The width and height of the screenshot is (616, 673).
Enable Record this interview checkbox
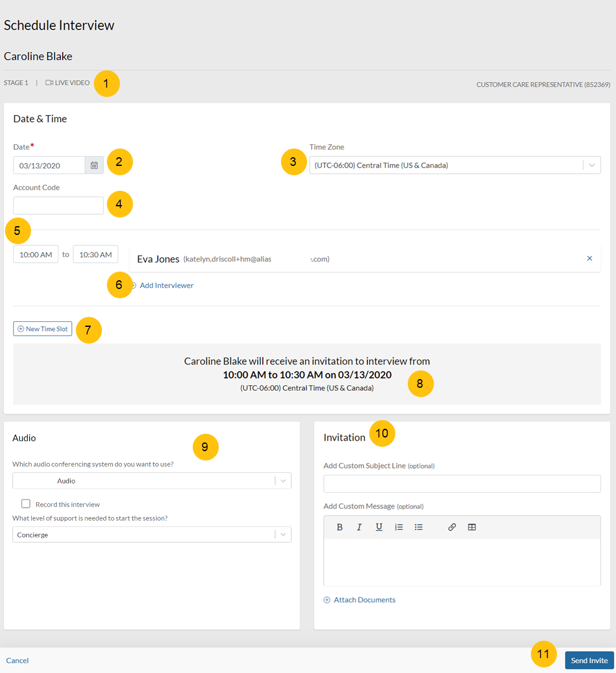(x=26, y=504)
